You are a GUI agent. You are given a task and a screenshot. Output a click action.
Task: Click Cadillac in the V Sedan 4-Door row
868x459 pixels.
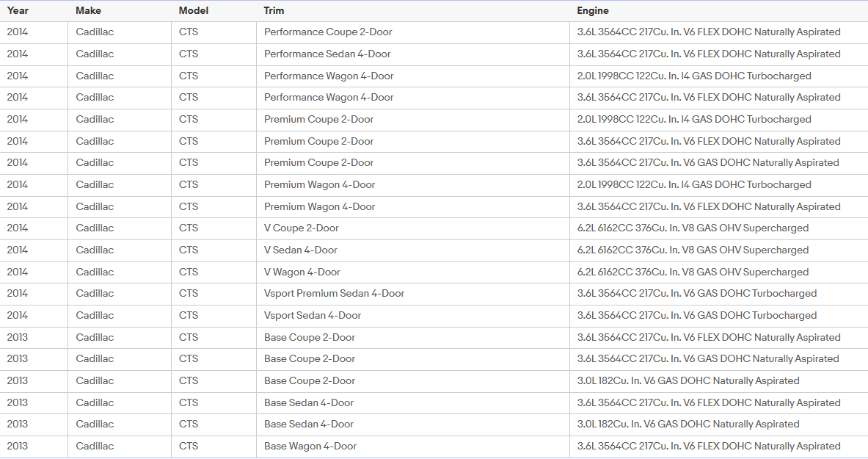(95, 250)
